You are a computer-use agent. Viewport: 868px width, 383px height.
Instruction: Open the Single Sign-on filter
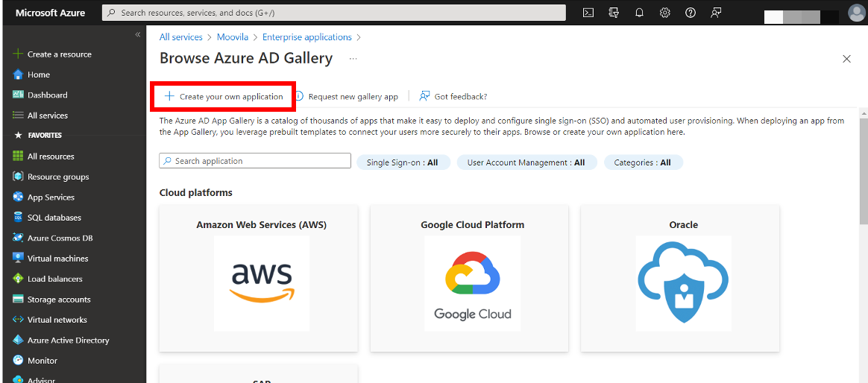click(403, 162)
